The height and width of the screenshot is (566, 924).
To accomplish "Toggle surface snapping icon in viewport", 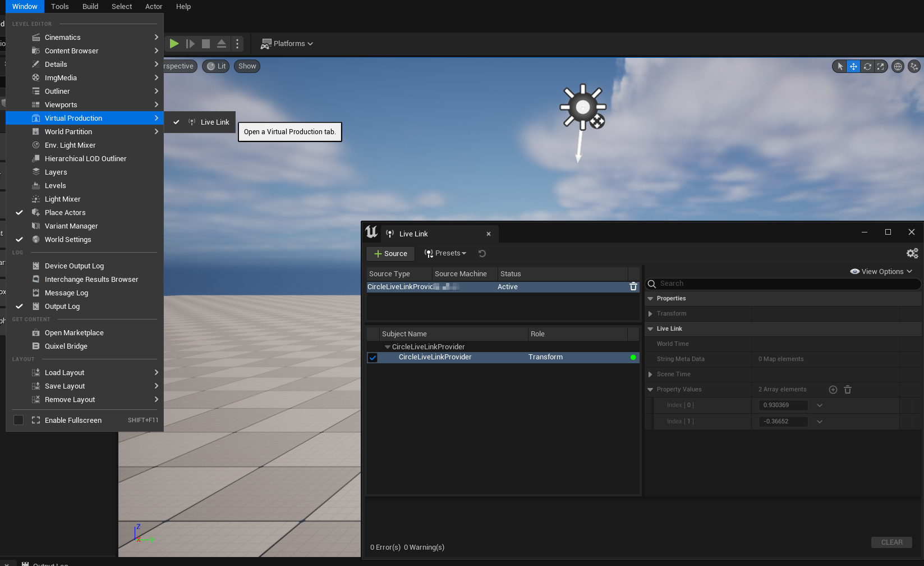I will [x=914, y=66].
